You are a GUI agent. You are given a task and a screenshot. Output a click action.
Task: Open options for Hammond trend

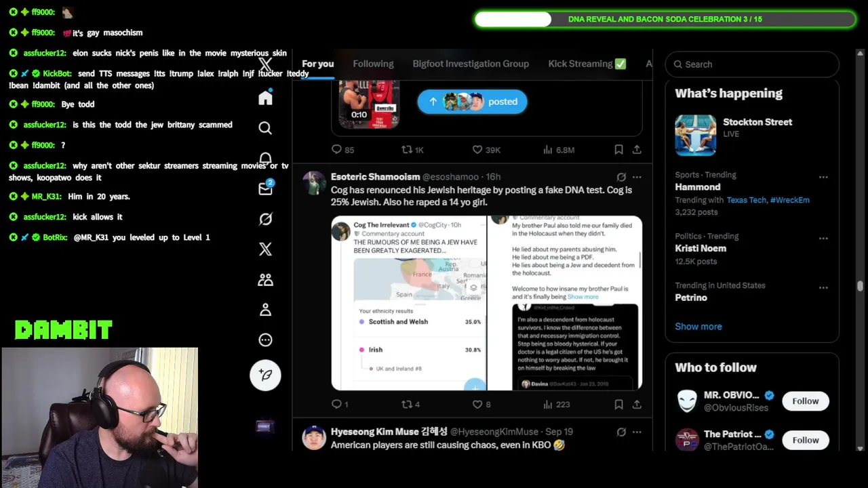pos(823,177)
